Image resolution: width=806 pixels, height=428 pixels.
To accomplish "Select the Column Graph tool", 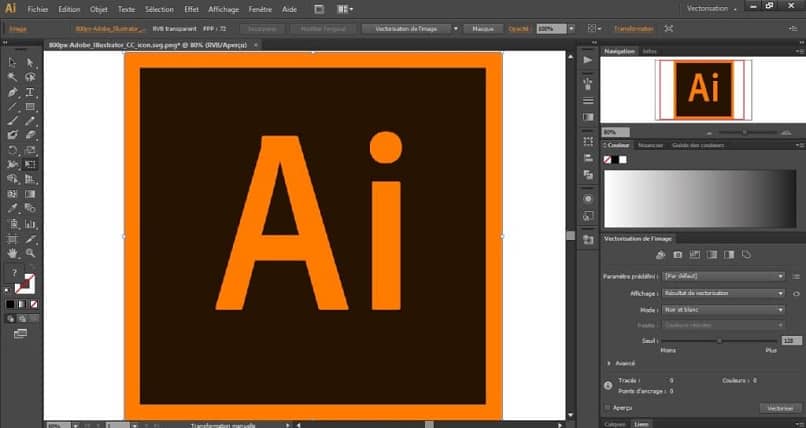I will (30, 225).
